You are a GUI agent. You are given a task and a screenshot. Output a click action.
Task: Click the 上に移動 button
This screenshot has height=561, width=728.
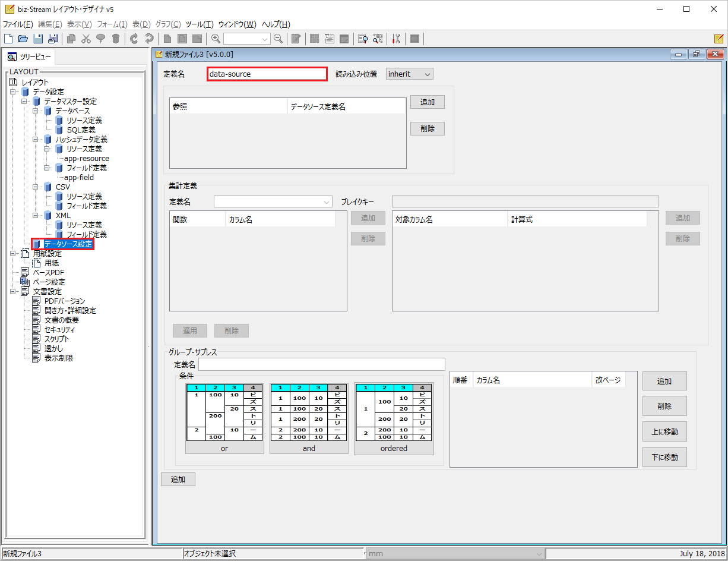click(664, 431)
